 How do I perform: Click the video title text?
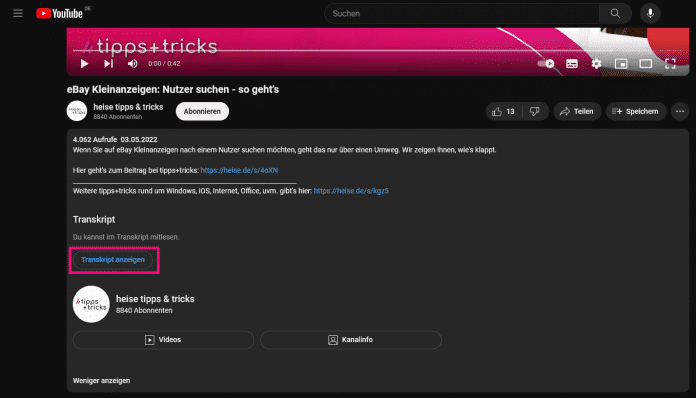173,90
